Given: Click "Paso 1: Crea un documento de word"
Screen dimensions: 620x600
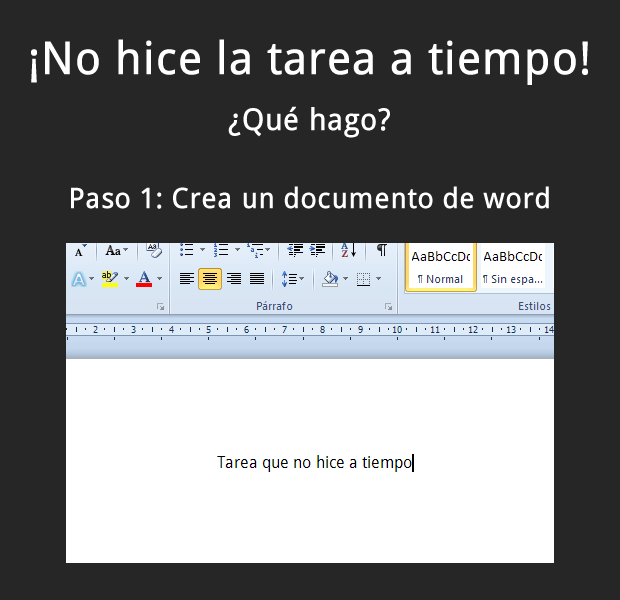Looking at the screenshot, I should pyautogui.click(x=310, y=198).
